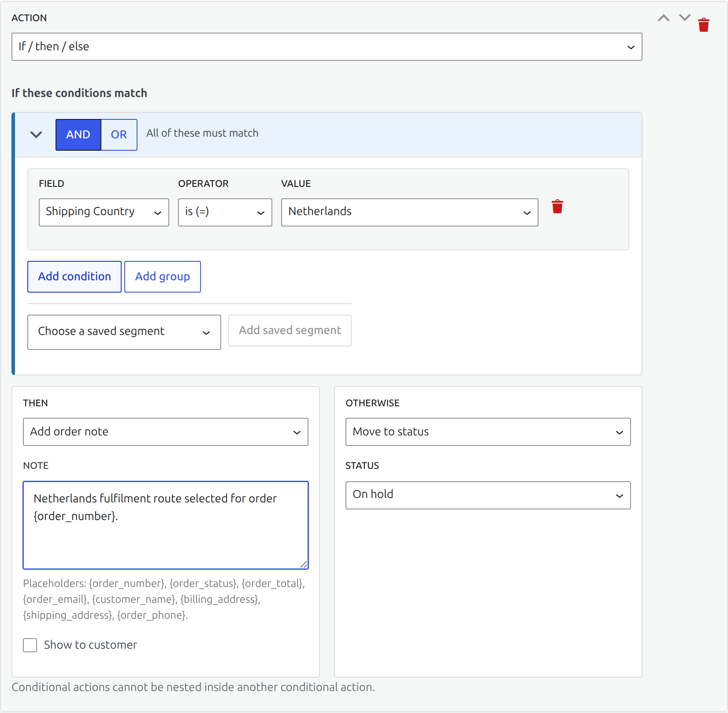728x713 pixels.
Task: Click the Add saved segment button
Action: point(290,331)
